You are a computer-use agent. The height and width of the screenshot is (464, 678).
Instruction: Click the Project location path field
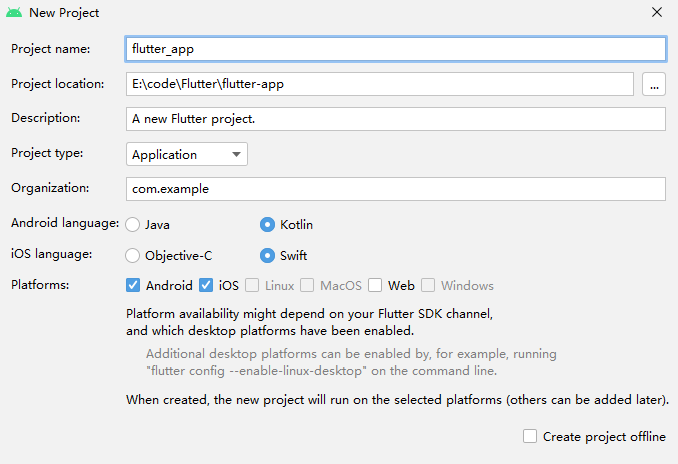(x=380, y=84)
